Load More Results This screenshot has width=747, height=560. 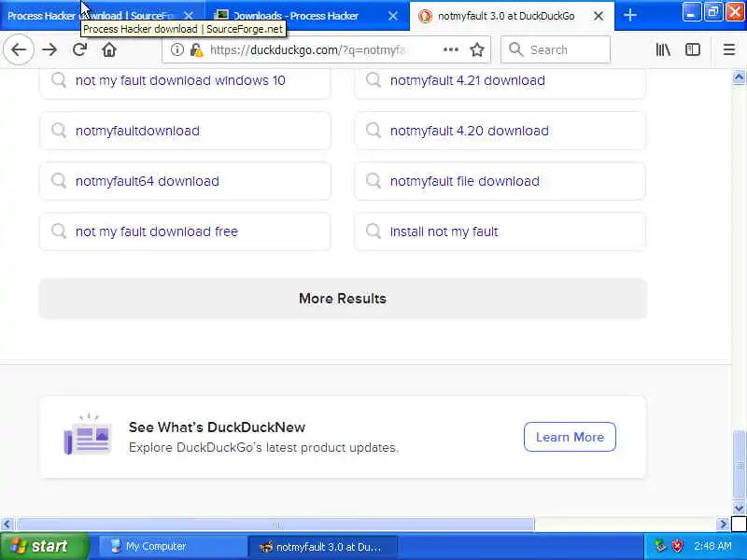(x=343, y=299)
